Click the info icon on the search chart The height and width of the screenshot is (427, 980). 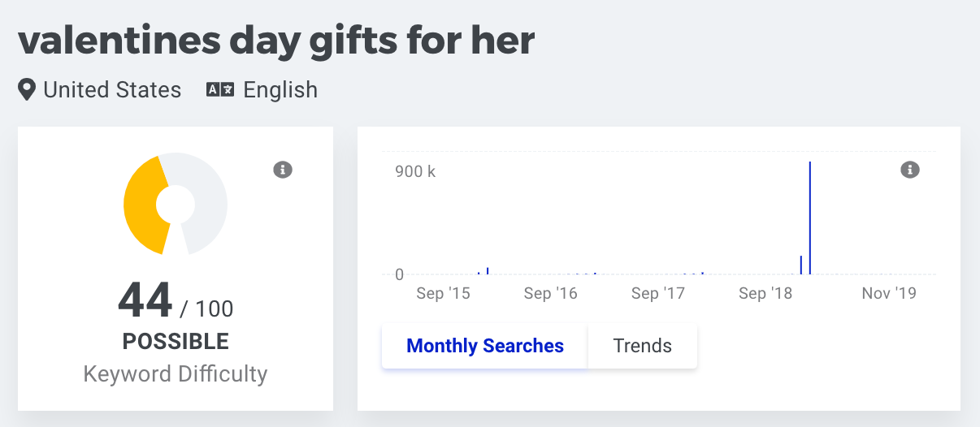(910, 170)
